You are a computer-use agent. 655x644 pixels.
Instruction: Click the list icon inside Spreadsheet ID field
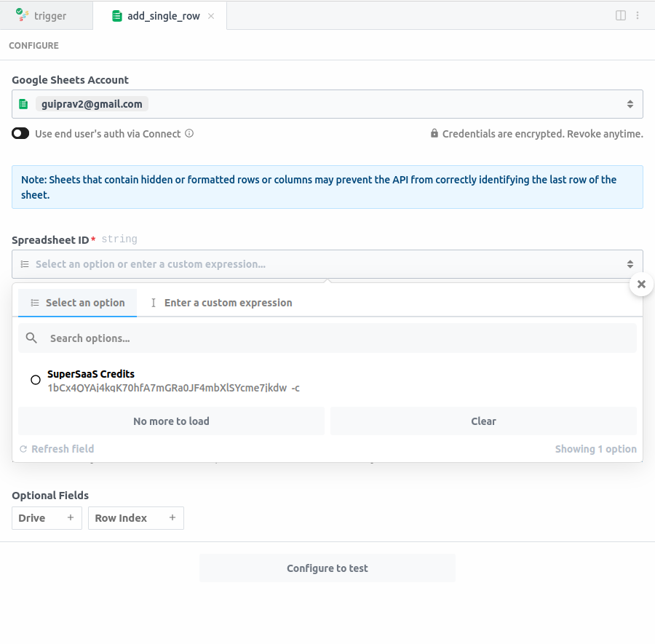[x=24, y=263]
